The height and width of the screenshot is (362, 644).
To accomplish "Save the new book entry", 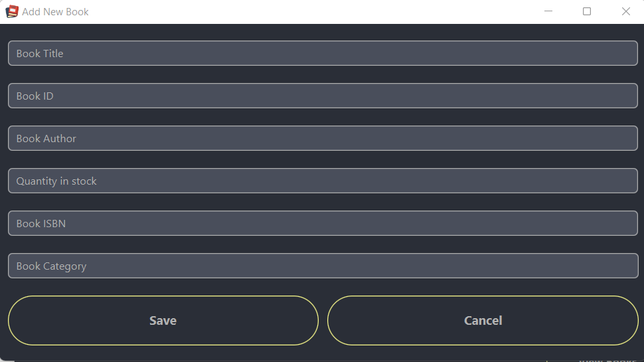I will point(163,321).
